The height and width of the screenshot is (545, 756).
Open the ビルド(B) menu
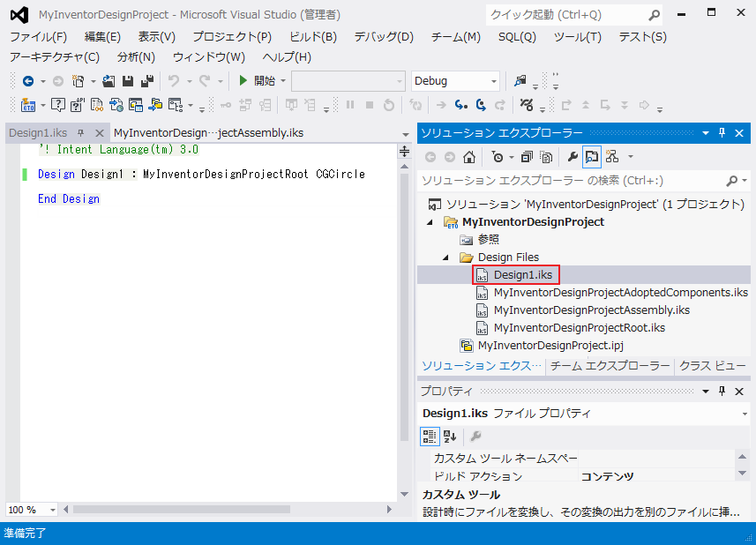point(313,37)
